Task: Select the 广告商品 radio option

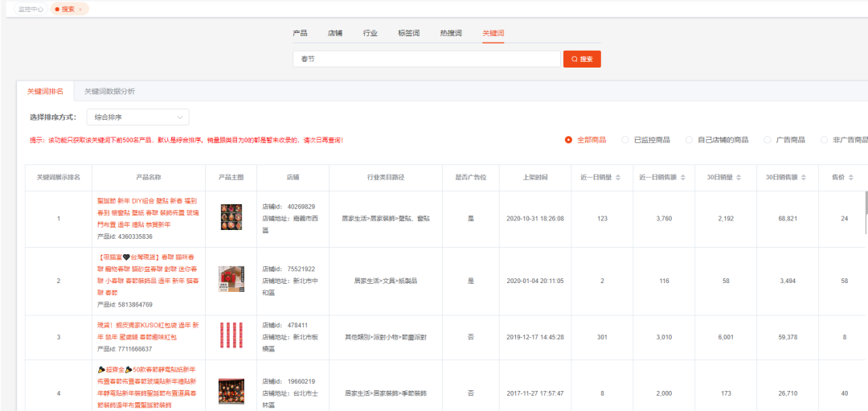Action: (784, 140)
